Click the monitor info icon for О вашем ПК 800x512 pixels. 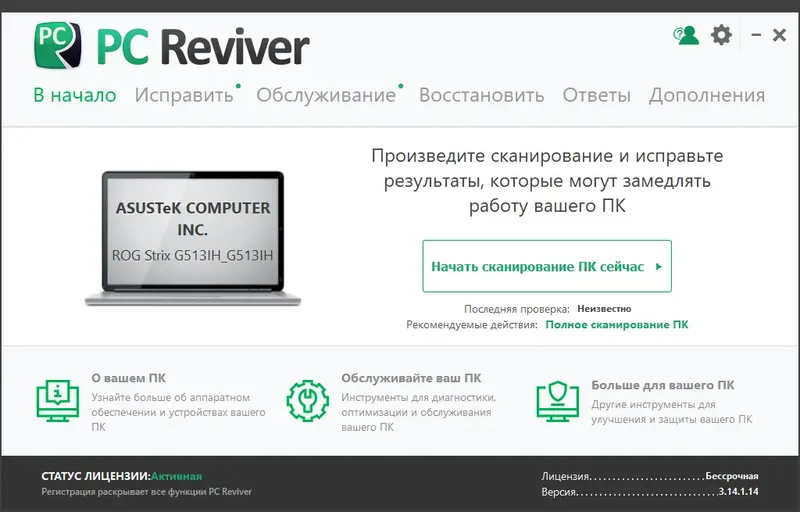click(x=58, y=400)
